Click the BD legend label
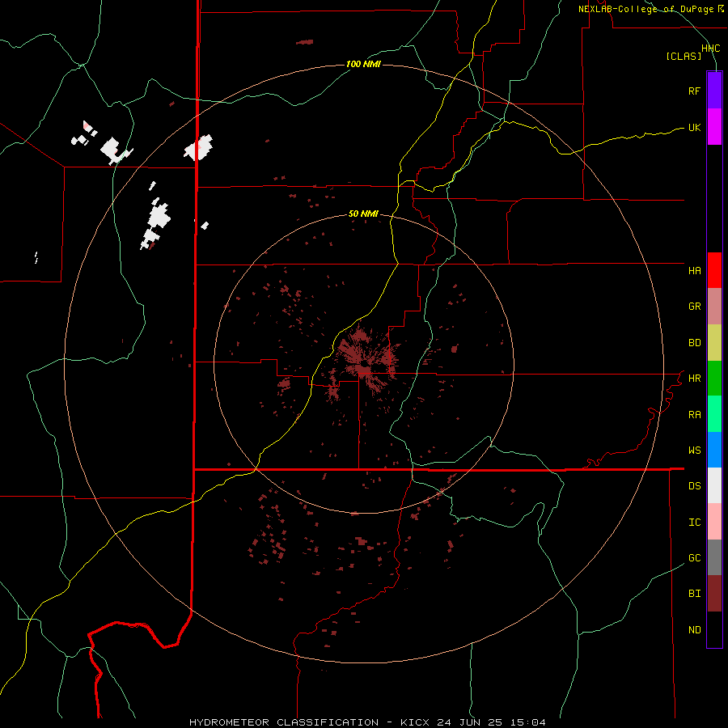 694,343
